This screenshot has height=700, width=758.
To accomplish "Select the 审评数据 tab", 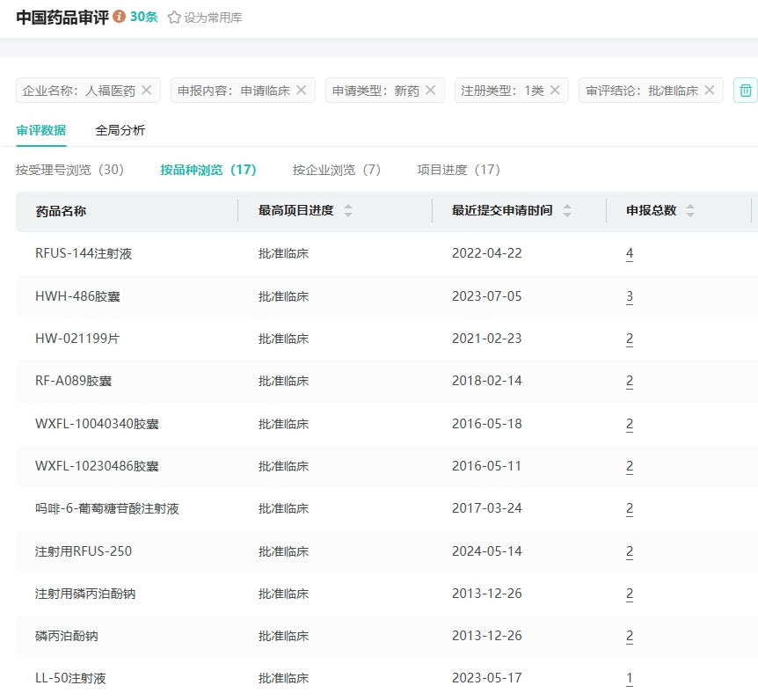I will coord(40,130).
